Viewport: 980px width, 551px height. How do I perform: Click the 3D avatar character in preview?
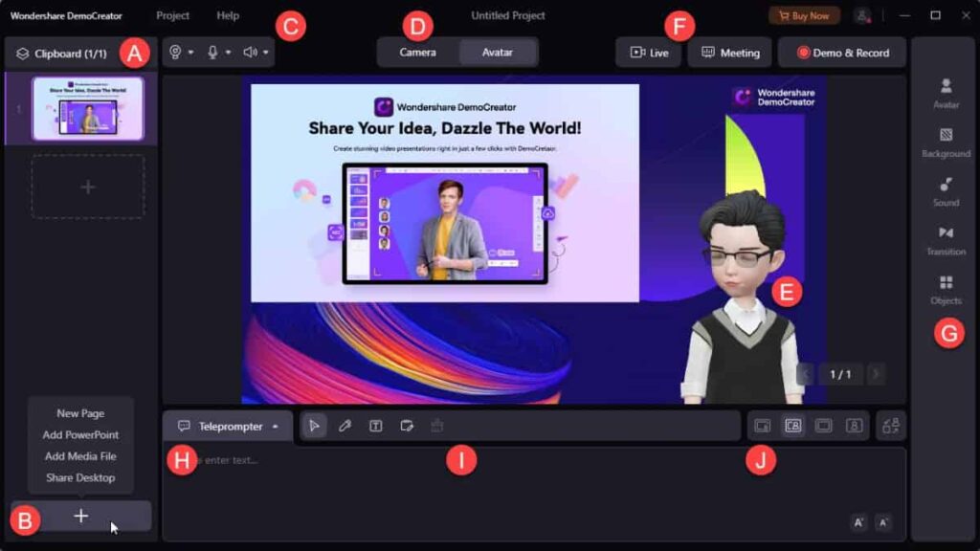(742, 298)
